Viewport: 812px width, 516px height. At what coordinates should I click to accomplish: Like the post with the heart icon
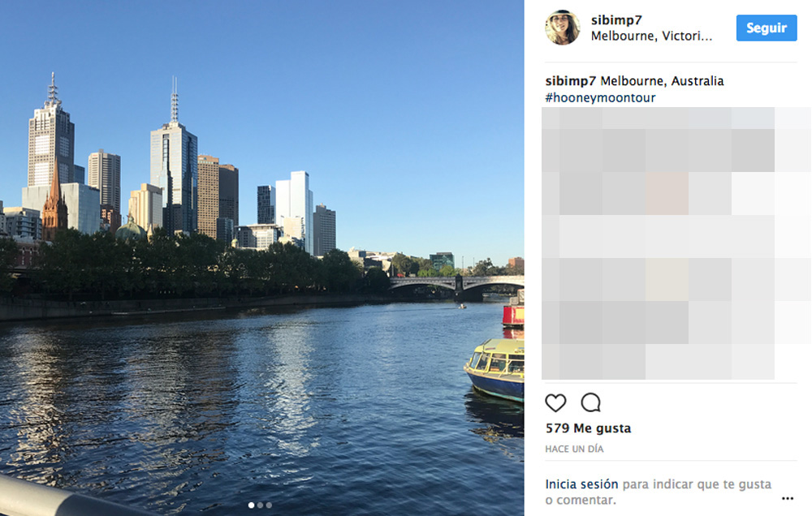555,402
